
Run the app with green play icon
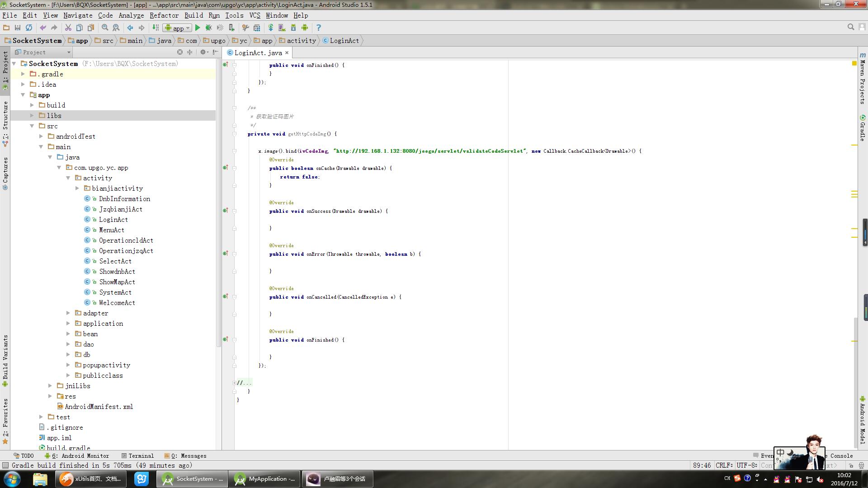coord(198,28)
